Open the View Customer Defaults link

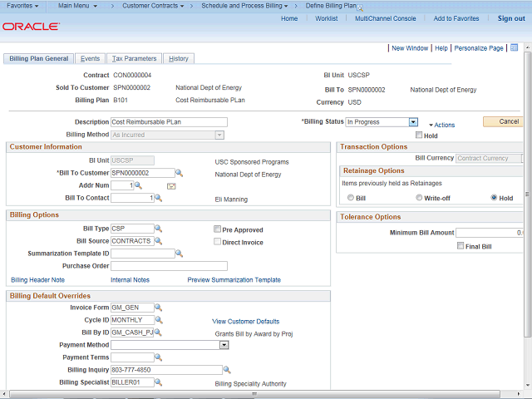245,321
